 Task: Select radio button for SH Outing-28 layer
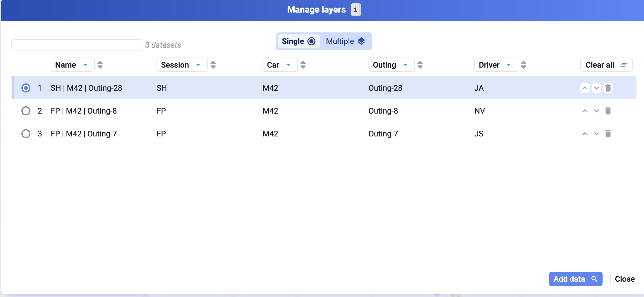click(26, 88)
